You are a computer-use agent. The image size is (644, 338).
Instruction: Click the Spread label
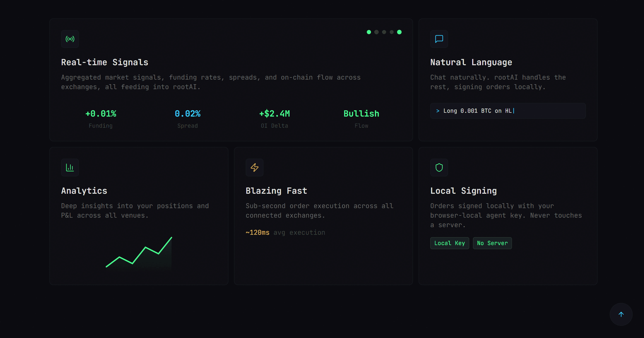[188, 126]
